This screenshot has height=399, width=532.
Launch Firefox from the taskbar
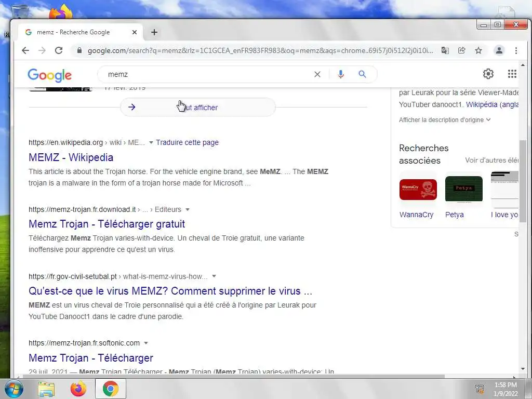tap(78, 389)
